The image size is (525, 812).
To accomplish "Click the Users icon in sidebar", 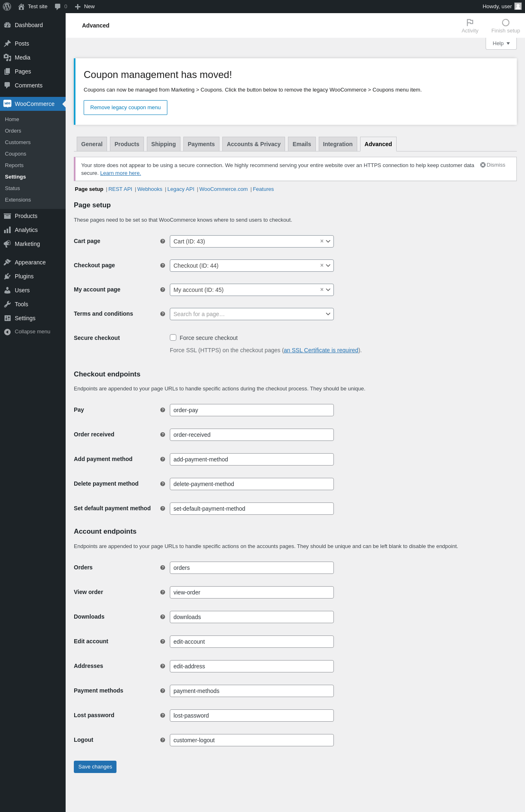I will coord(7,290).
